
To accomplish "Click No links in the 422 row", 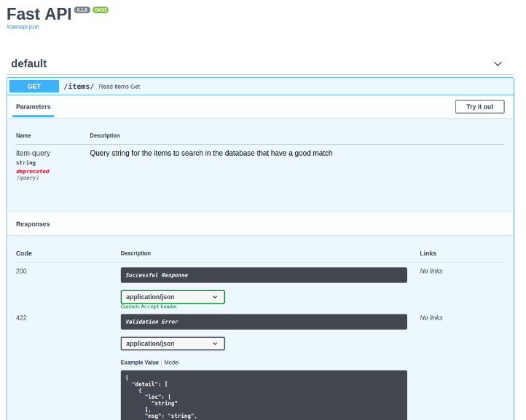I will pyautogui.click(x=431, y=317).
